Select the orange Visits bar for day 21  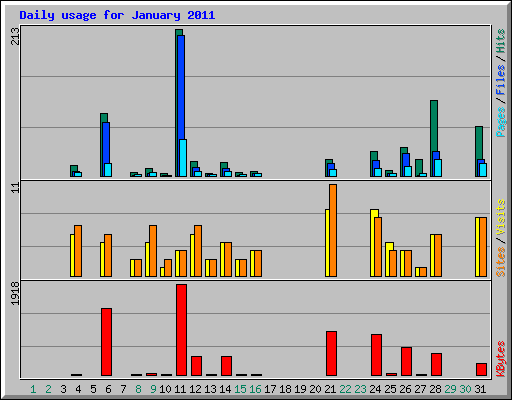pyautogui.click(x=333, y=230)
